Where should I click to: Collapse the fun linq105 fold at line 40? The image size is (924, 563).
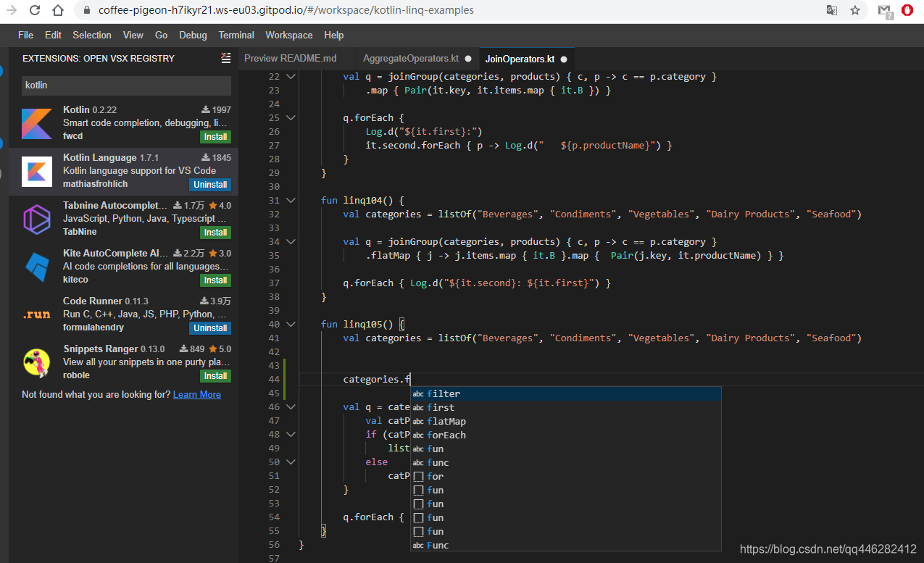291,324
